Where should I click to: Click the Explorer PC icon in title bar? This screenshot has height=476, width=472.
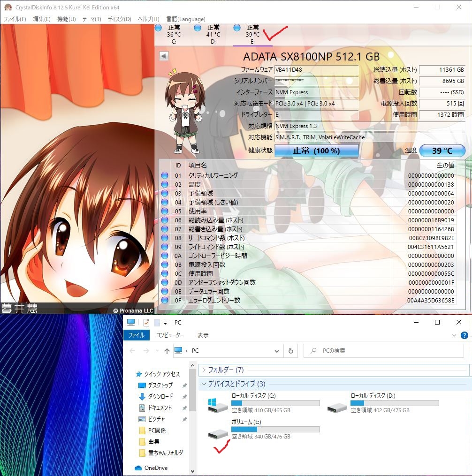(131, 322)
